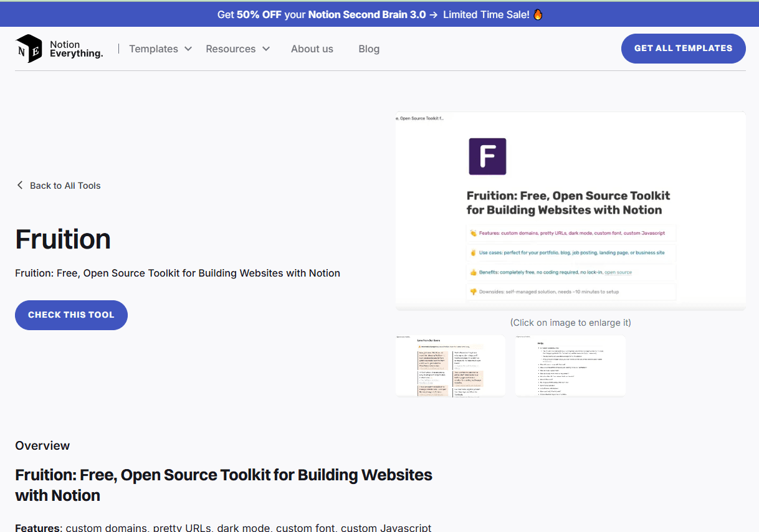The width and height of the screenshot is (759, 532).
Task: Click the 50% OFF promo banner
Action: 379,14
